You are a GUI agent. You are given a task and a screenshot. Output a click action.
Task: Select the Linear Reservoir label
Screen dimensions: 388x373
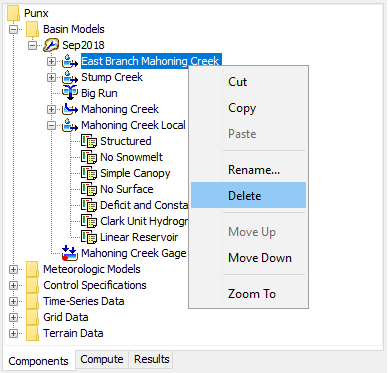[139, 237]
